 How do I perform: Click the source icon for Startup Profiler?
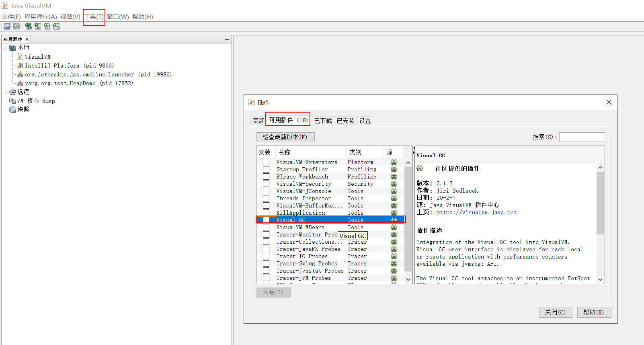coord(394,169)
